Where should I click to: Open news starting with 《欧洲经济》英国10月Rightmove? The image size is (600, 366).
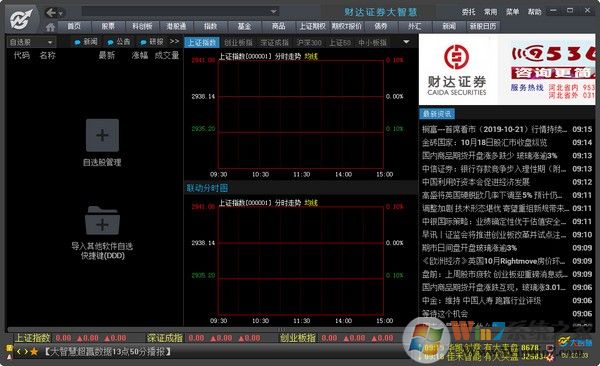point(494,261)
